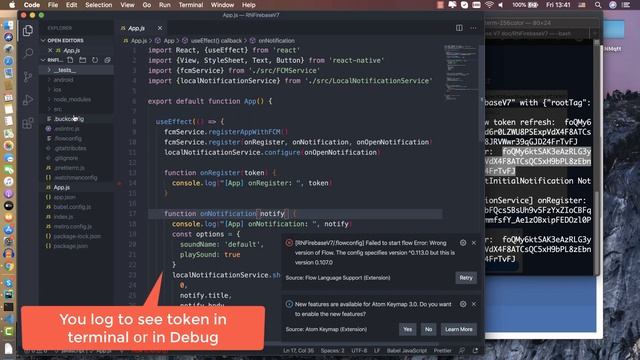Click 'Spaces: 2' indentation in status bar
The height and width of the screenshot is (360, 640).
click(332, 351)
